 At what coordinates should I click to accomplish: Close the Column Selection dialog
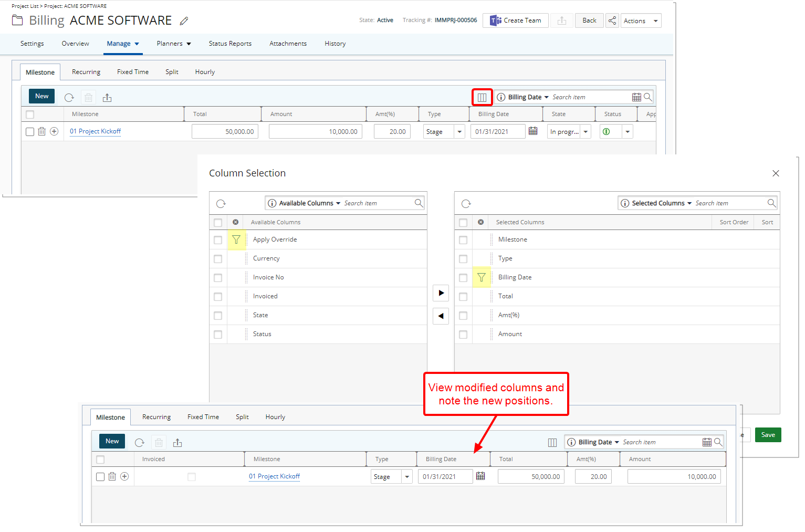tap(776, 173)
